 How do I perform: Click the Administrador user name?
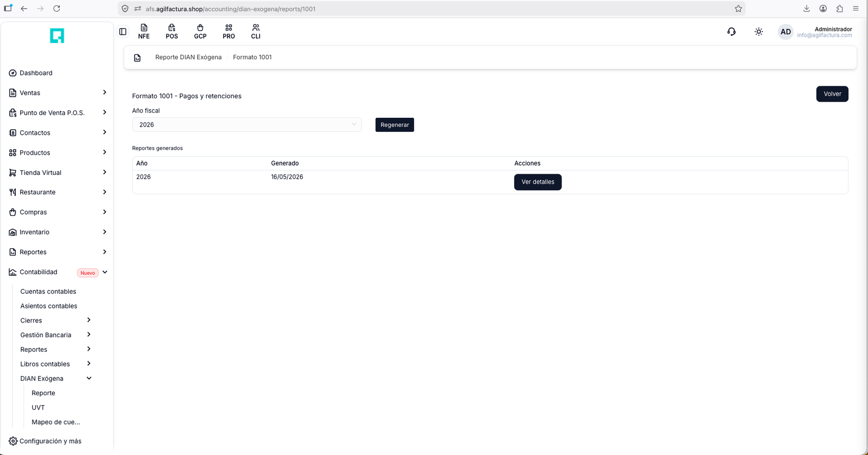coord(833,29)
